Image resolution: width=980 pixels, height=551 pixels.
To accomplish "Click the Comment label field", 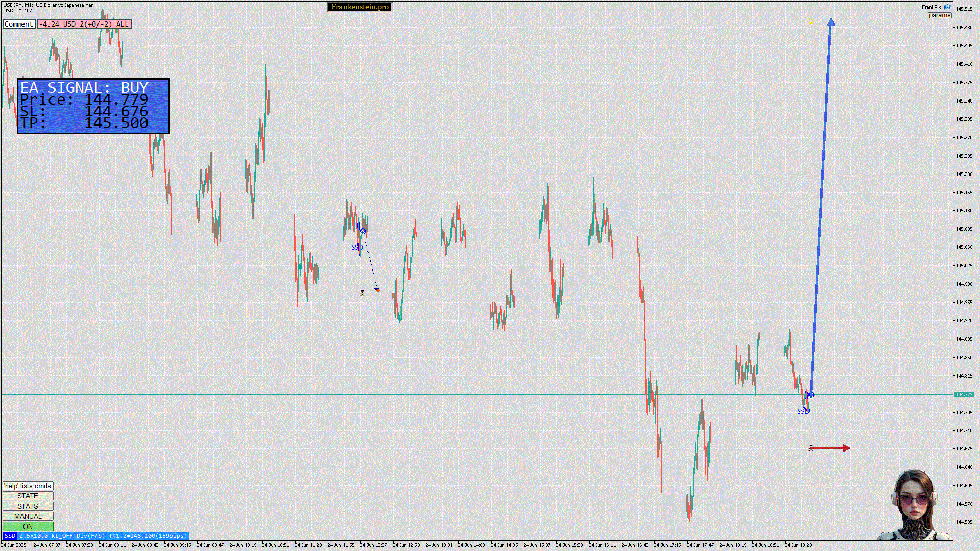I will 19,24.
